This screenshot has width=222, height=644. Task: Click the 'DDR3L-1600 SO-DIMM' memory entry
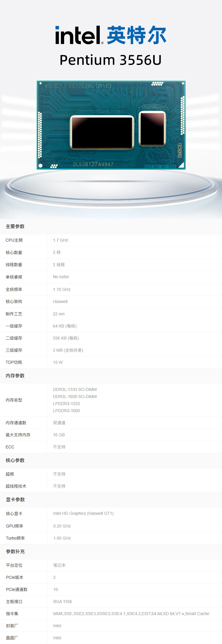75,396
